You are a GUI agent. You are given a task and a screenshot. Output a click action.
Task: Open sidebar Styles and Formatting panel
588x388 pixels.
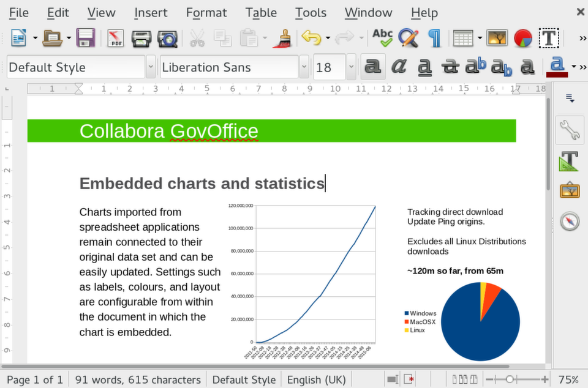pyautogui.click(x=569, y=162)
